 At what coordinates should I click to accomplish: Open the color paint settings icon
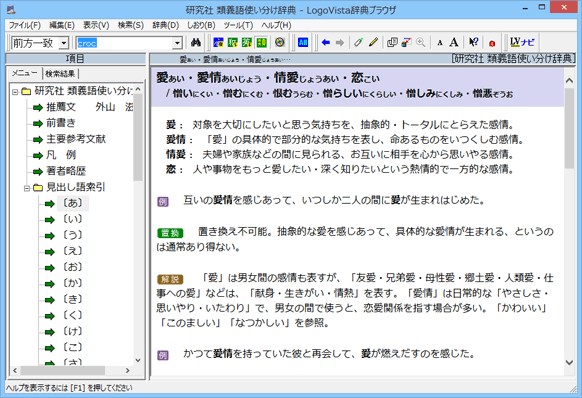[x=406, y=42]
